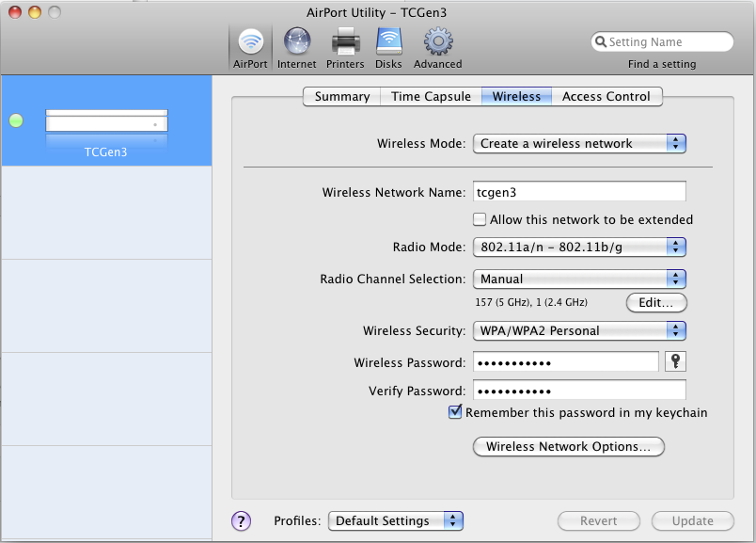Viewport: 756px width, 543px height.
Task: Uncheck Remember this password in my keychain
Action: (x=456, y=412)
